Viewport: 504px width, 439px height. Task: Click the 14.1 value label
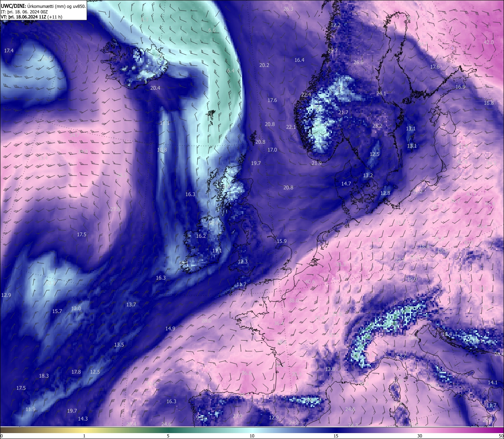(493, 383)
